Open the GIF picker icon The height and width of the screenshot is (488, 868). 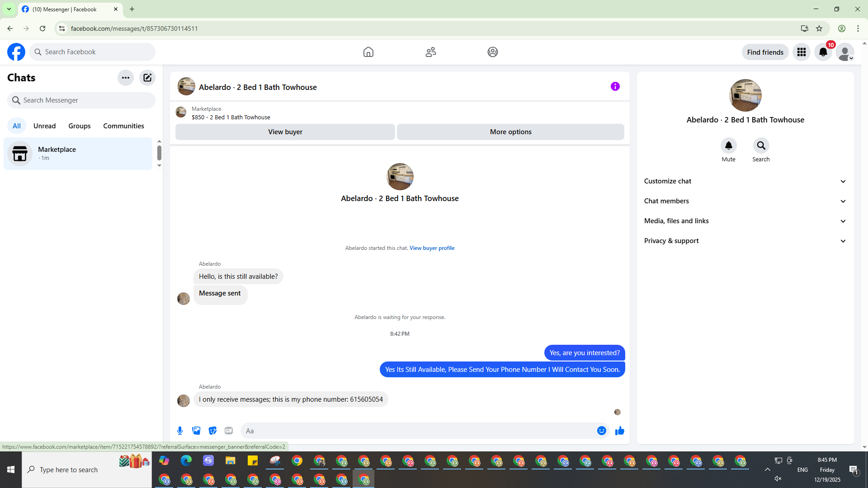tap(229, 431)
